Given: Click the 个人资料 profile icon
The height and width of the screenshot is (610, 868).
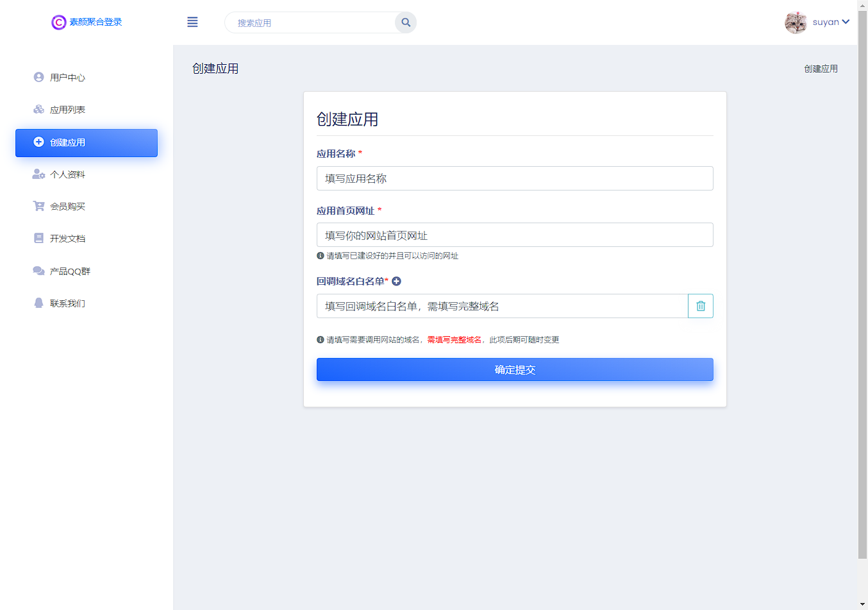Looking at the screenshot, I should click(38, 174).
